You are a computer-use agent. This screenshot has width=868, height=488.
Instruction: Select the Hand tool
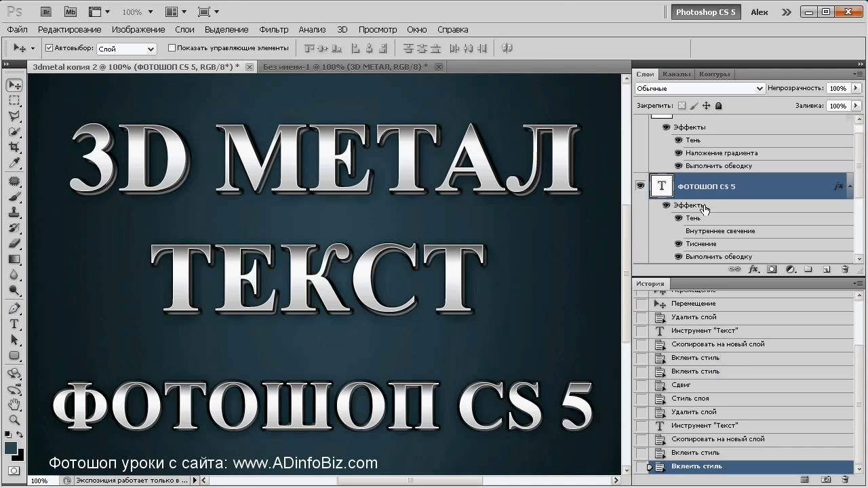coord(14,405)
